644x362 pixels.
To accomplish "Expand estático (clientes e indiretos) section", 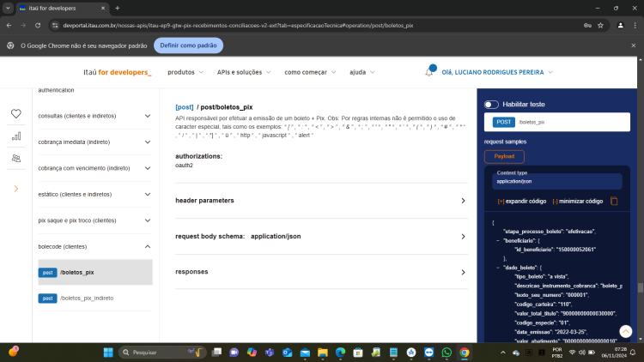I will 94,195.
